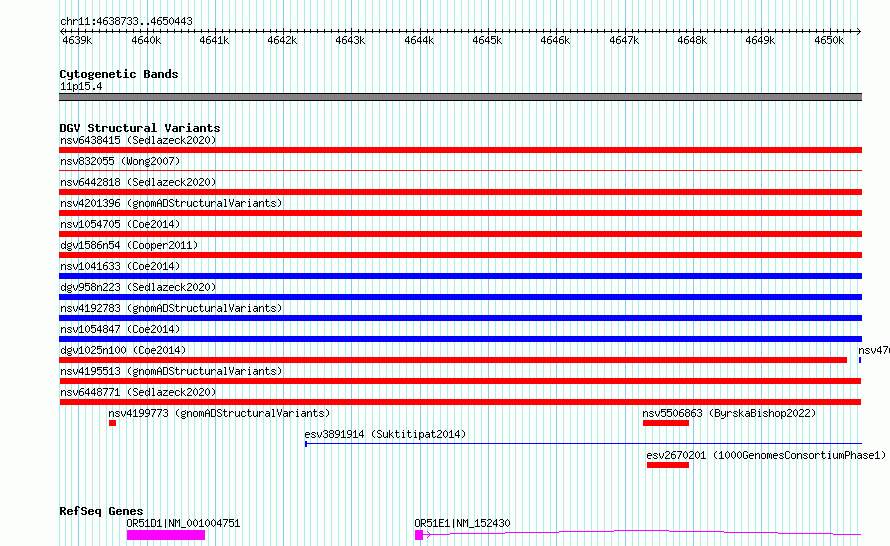
Task: Select the blue bar under dgv958n223
Action: pyautogui.click(x=460, y=297)
